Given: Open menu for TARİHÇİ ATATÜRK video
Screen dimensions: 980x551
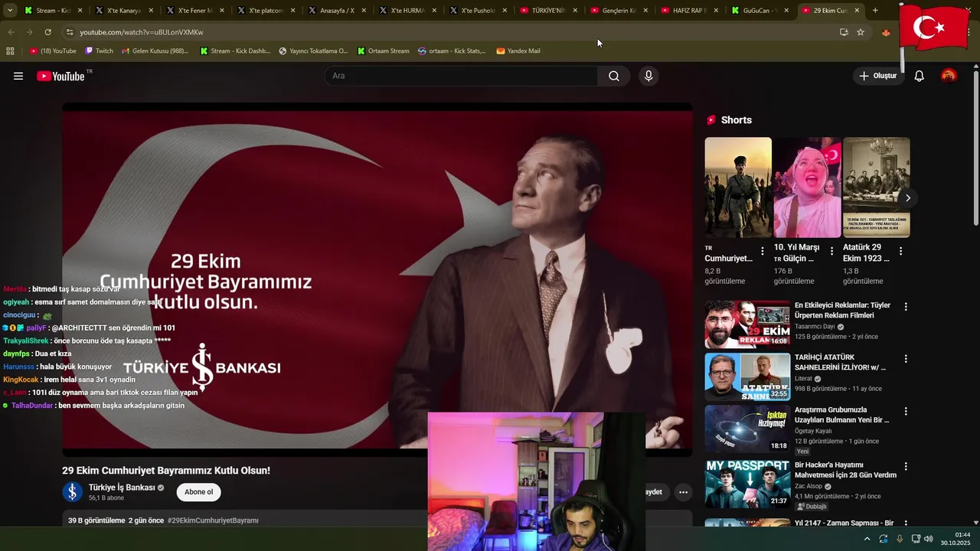Looking at the screenshot, I should (x=906, y=359).
